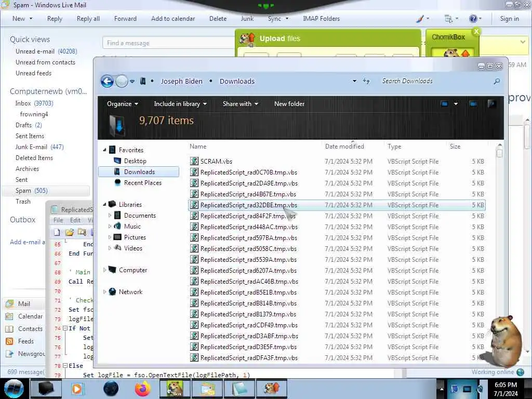Viewport: 532px width, 399px height.
Task: Open the view options dropdown arrow
Action: 456,104
